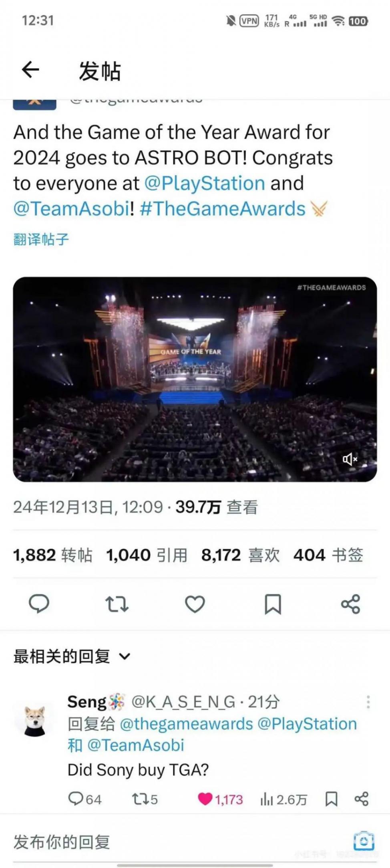The width and height of the screenshot is (390, 868).
Task: Like the main post with heart icon
Action: 195,604
